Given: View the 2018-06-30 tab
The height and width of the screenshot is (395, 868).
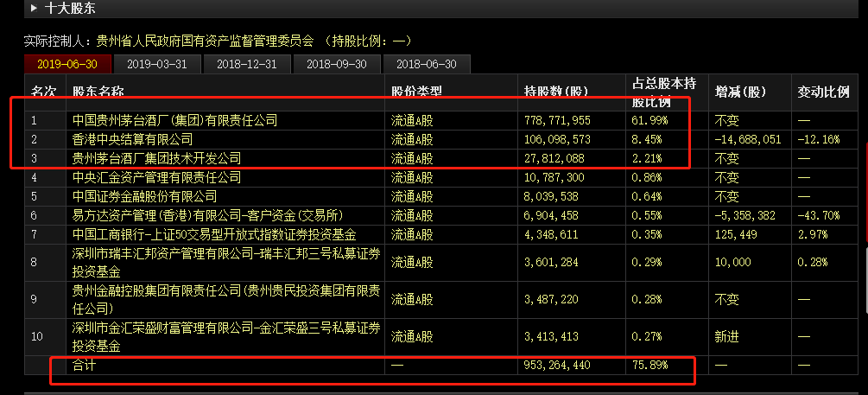Looking at the screenshot, I should click(427, 64).
